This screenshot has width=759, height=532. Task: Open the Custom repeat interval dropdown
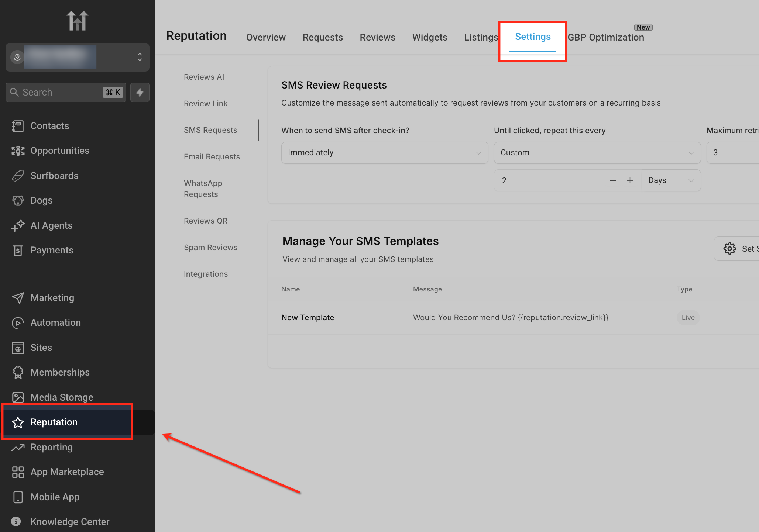(597, 153)
